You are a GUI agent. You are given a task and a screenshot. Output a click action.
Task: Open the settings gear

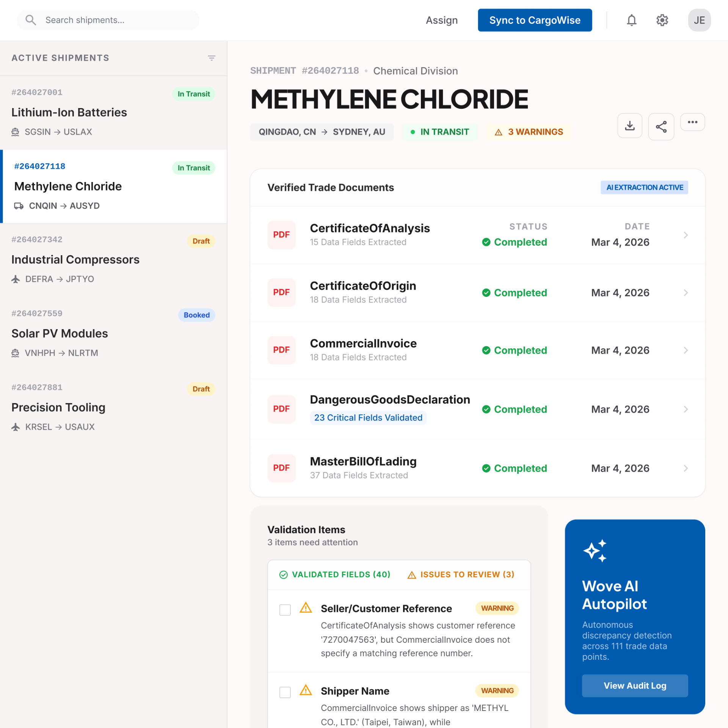[662, 20]
